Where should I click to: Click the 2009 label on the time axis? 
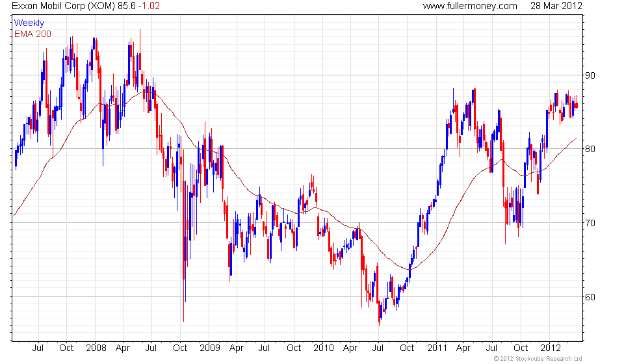[x=209, y=348]
